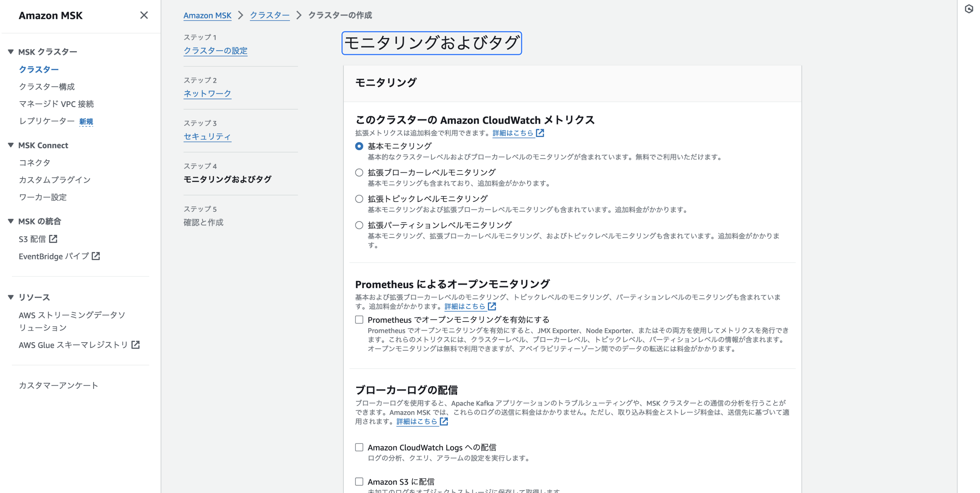Click external link icon next to S3 配信
Viewport: 980px width, 493px height.
(53, 239)
